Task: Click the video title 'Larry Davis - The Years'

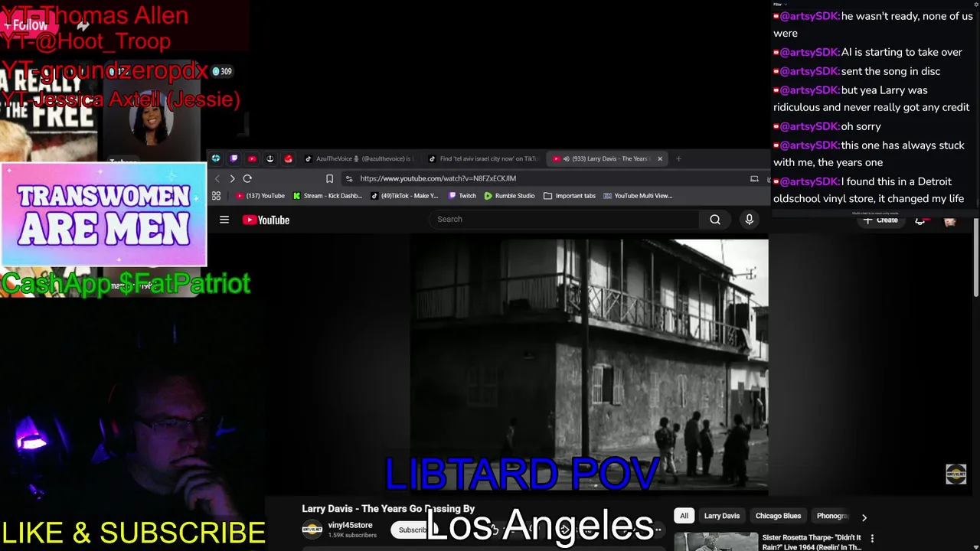Action: pyautogui.click(x=388, y=509)
